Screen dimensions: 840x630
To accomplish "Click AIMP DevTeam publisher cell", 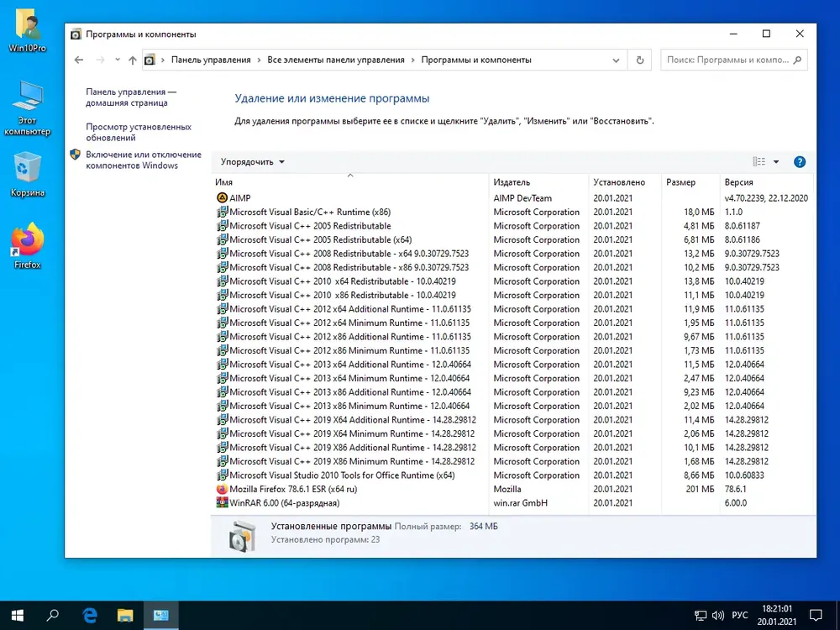I will [x=522, y=197].
